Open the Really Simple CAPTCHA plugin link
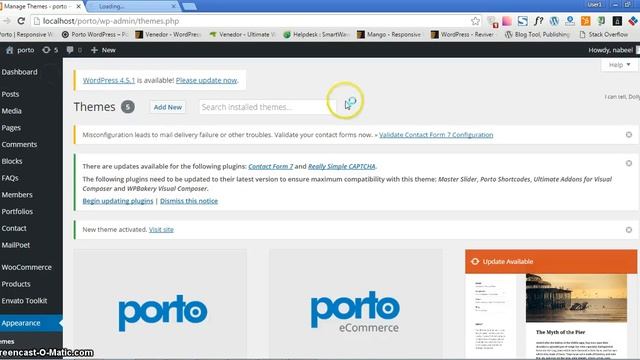Viewport: 640px width, 360px height. coord(342,166)
